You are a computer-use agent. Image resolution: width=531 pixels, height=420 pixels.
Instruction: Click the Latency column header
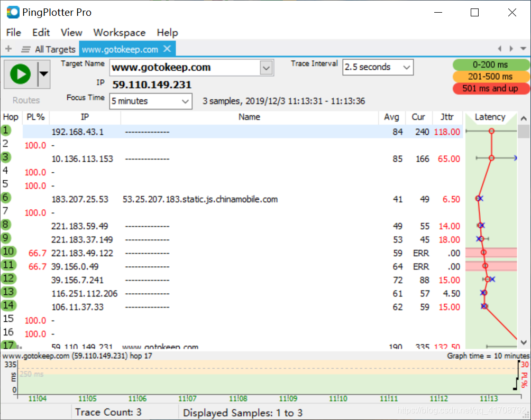pyautogui.click(x=490, y=117)
